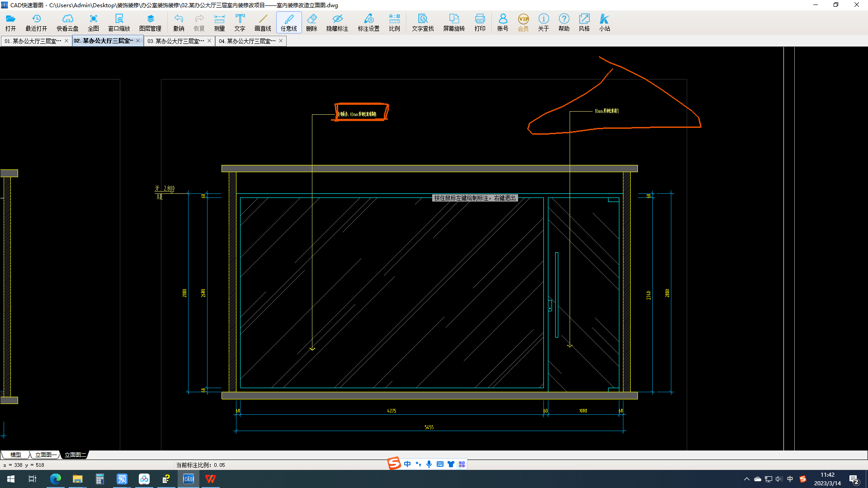Click the VIP 会员 membership icon
868x488 pixels.
[x=523, y=23]
